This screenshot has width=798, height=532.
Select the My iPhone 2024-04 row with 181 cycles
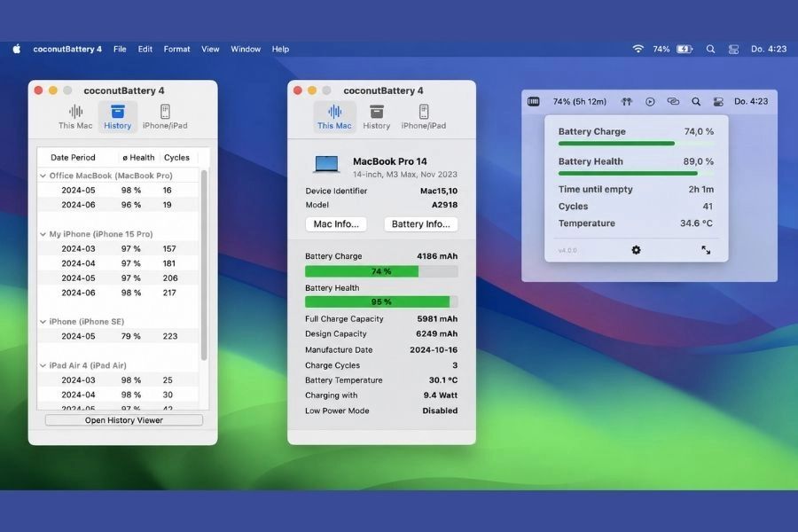coord(118,263)
